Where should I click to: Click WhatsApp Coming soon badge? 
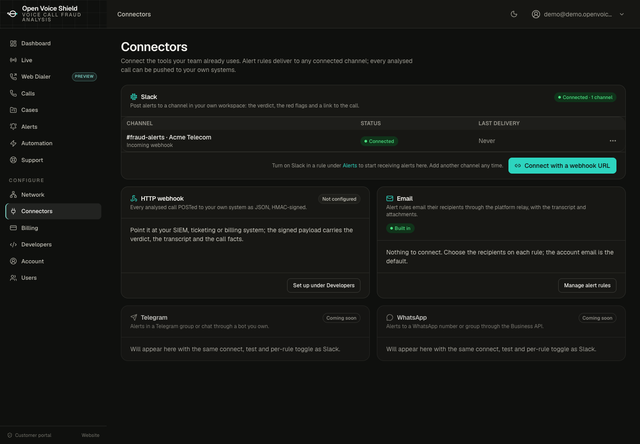[597, 318]
